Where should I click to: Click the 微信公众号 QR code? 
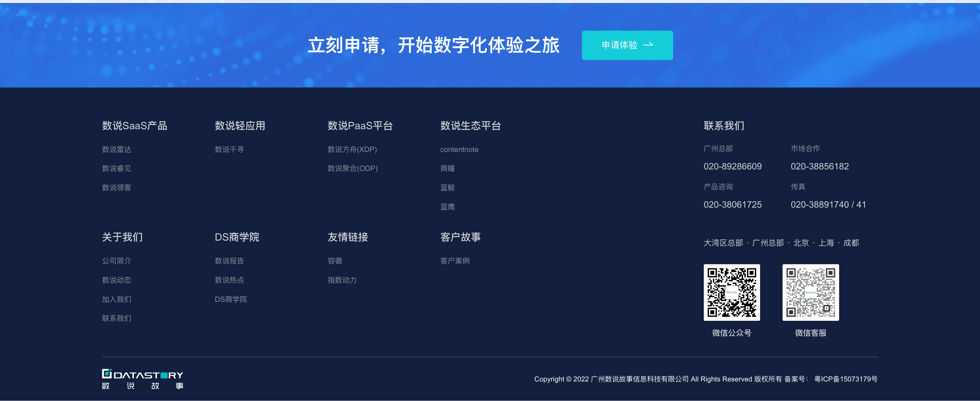click(731, 292)
